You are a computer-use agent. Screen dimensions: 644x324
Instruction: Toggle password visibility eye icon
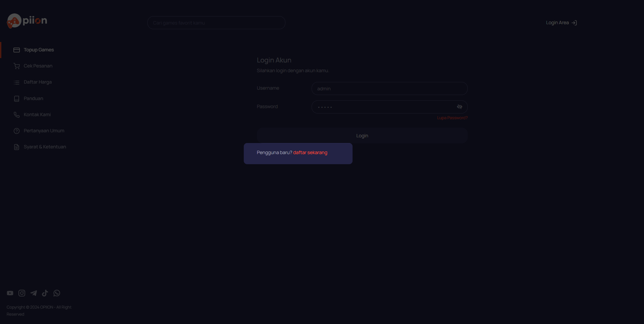[460, 107]
